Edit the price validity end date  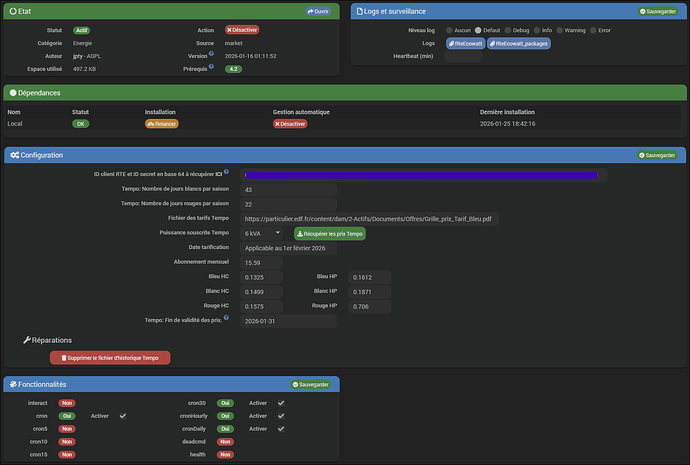point(288,321)
